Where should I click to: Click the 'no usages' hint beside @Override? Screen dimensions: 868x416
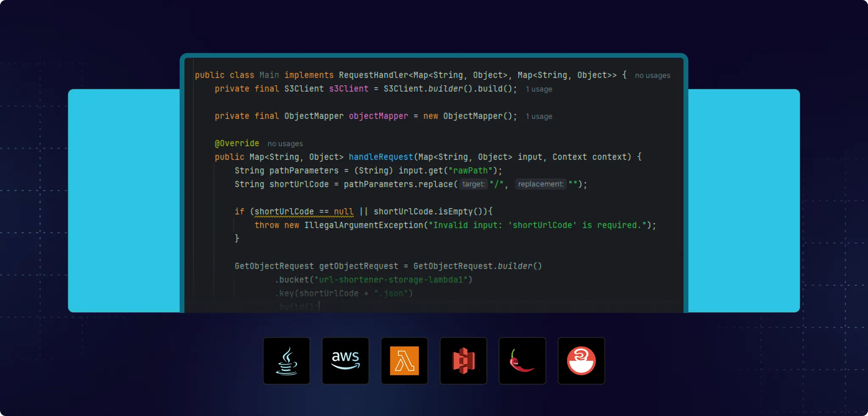pos(285,144)
